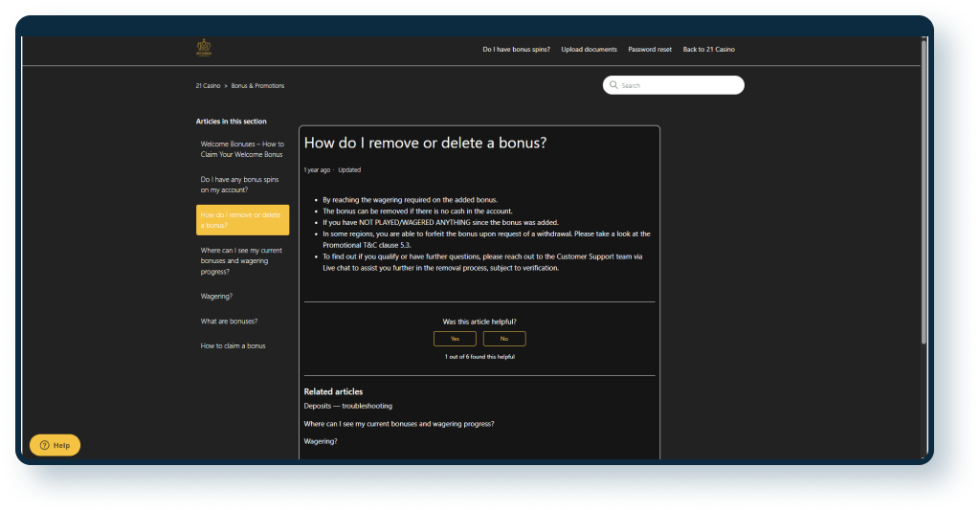Open related 'Where can I see my current bonuses' link
This screenshot has width=980, height=511.
pos(399,424)
